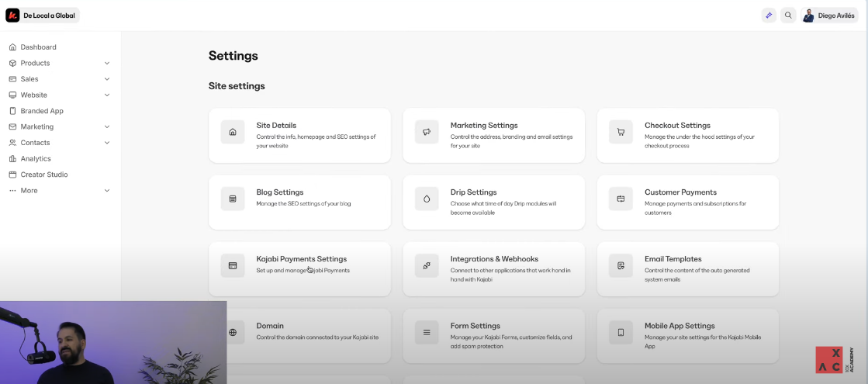The height and width of the screenshot is (384, 868).
Task: Open the Blog Settings title
Action: (x=279, y=192)
